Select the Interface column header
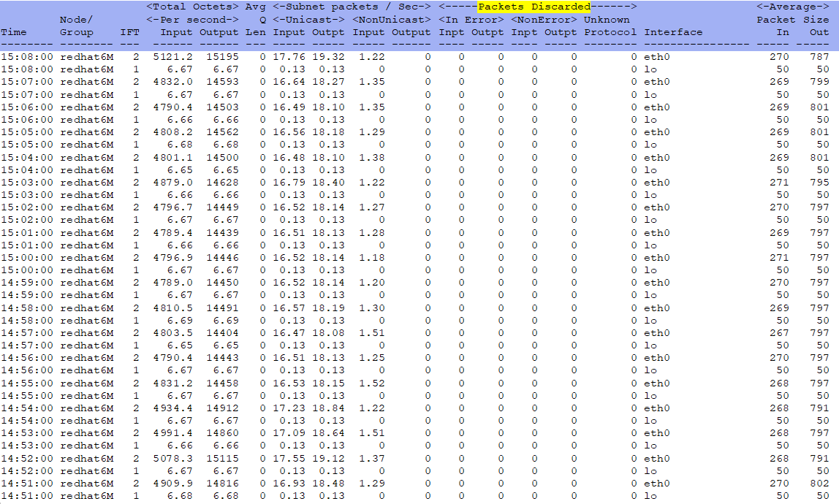The height and width of the screenshot is (504, 839). [x=673, y=32]
